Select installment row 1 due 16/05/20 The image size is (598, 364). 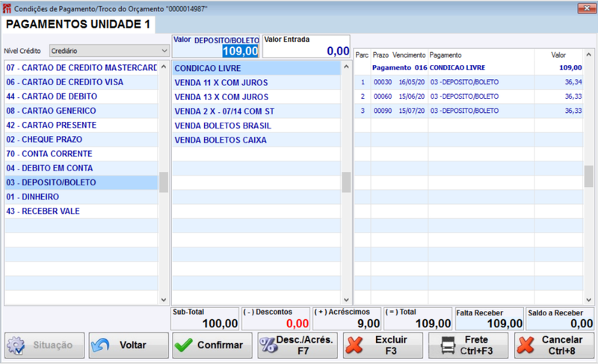click(469, 82)
